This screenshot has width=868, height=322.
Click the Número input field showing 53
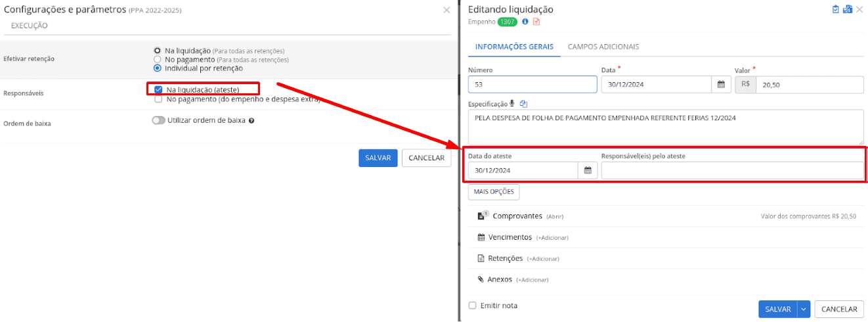click(532, 85)
